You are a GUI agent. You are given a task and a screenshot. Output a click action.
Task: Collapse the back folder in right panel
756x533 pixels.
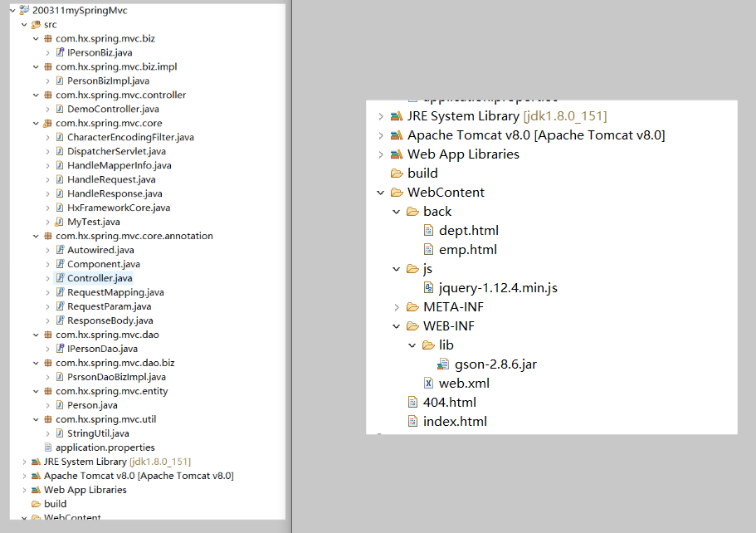[x=397, y=212]
